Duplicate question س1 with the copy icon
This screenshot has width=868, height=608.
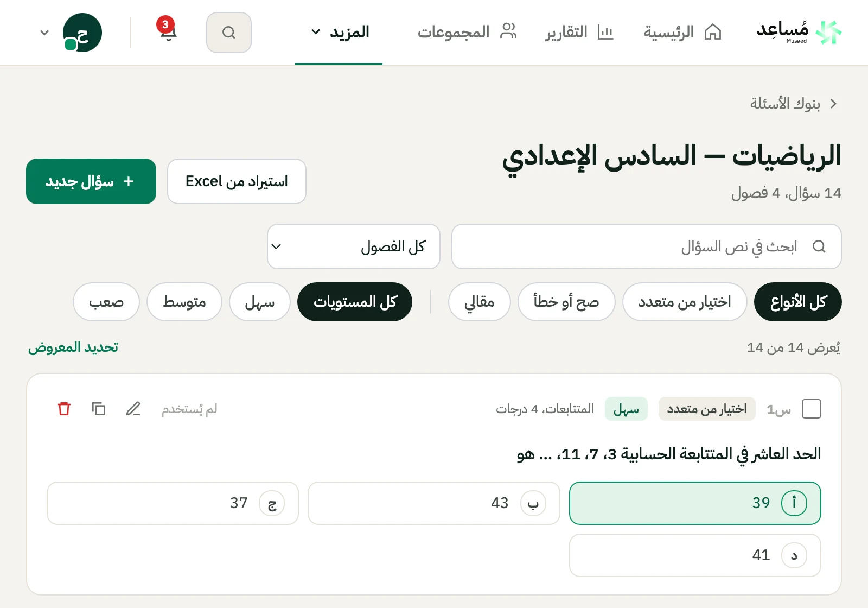[x=99, y=409]
